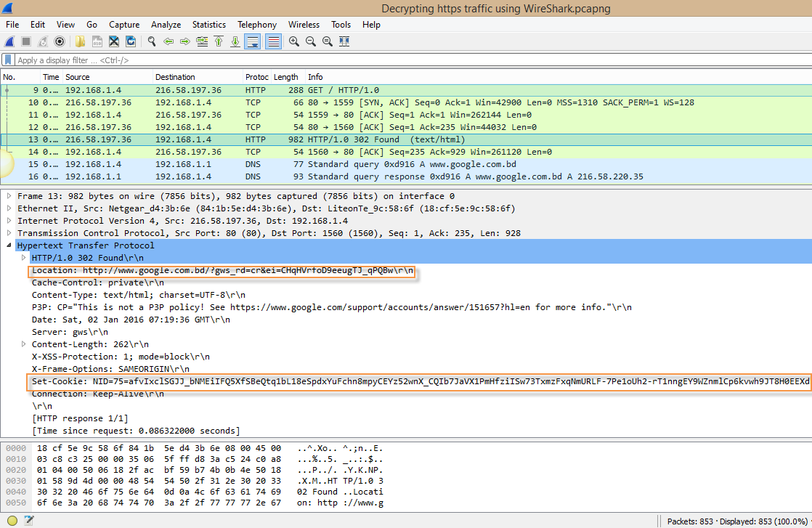This screenshot has width=812, height=528.
Task: Open capture options gear icon
Action: tap(60, 41)
